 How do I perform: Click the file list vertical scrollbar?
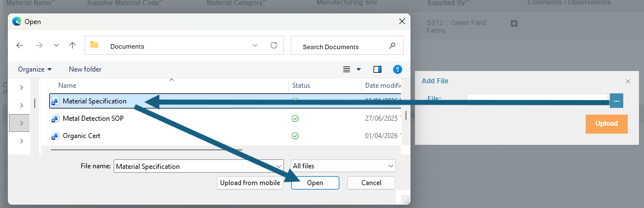406,115
